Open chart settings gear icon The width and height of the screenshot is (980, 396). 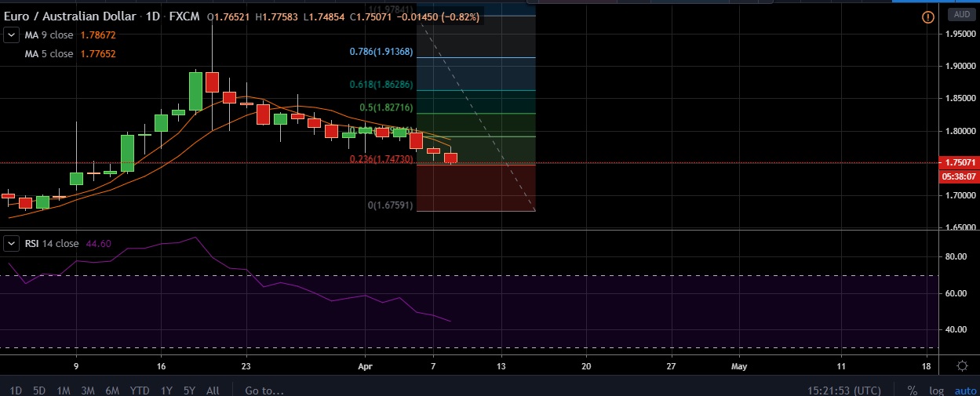[962, 366]
